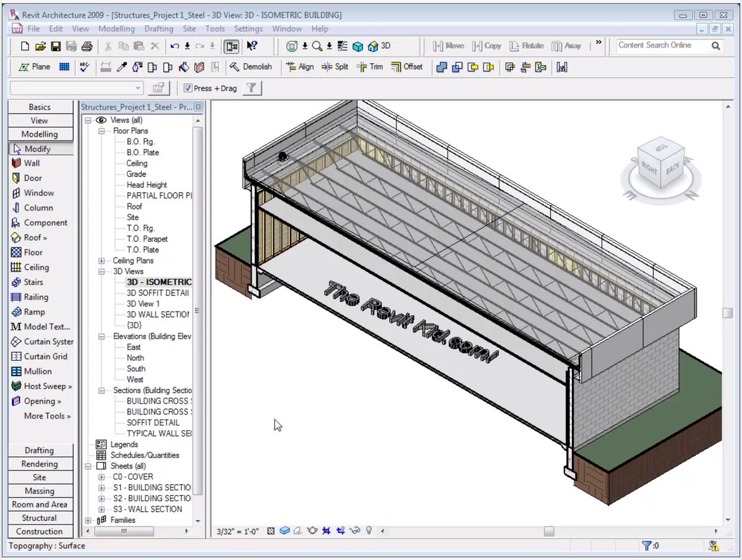This screenshot has height=560, width=742.
Task: Expand the Ceiling Plans tree node
Action: (101, 261)
